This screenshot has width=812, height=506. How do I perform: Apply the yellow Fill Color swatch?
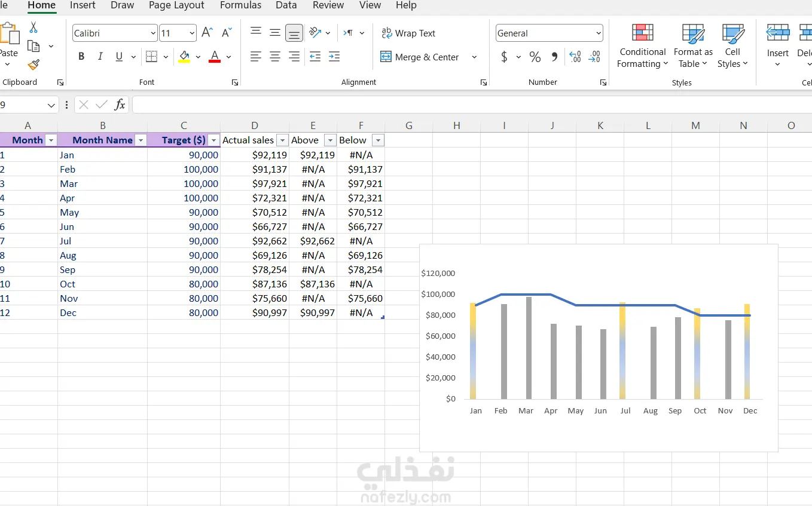[x=184, y=57]
